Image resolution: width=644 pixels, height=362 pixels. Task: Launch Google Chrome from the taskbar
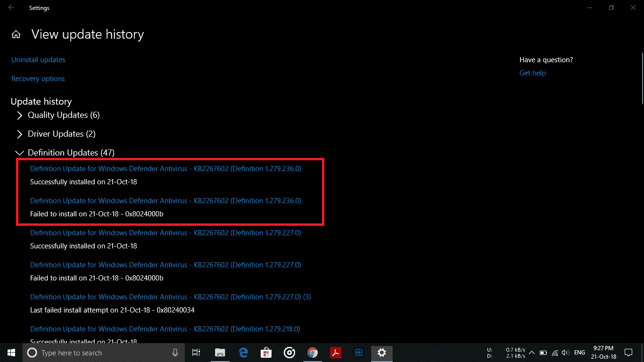point(312,353)
